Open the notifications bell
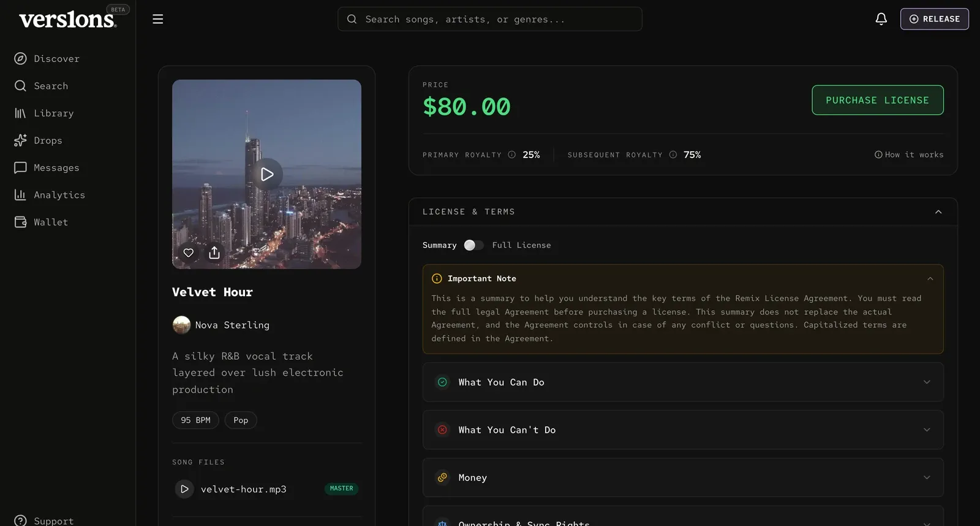The width and height of the screenshot is (980, 526). 881,19
